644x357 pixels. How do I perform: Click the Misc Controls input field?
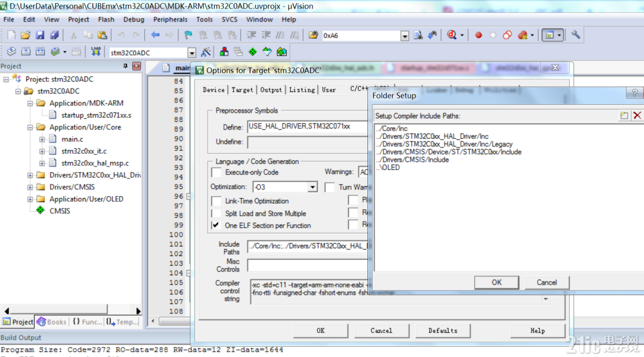point(307,265)
